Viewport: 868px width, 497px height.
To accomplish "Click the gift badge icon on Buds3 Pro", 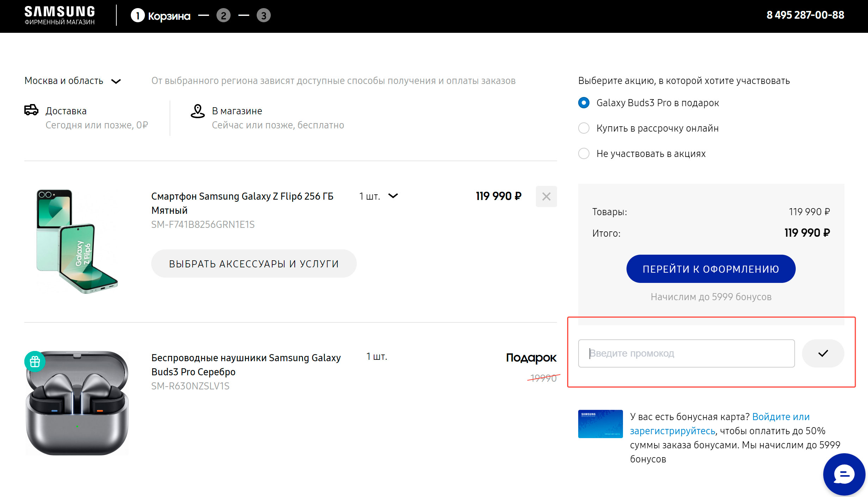I will click(35, 362).
